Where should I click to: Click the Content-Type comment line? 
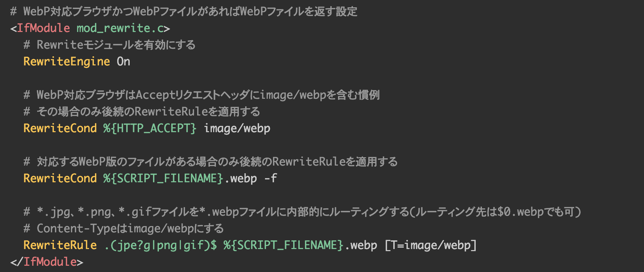coord(123,229)
